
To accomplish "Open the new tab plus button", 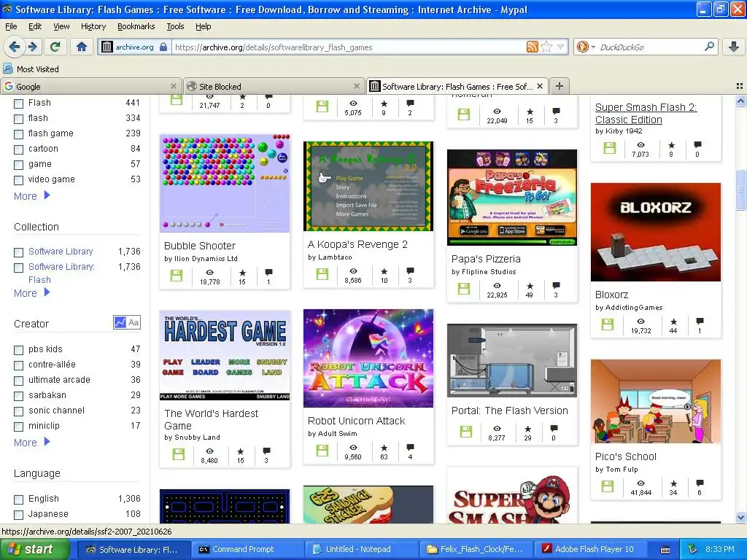I will [x=560, y=86].
